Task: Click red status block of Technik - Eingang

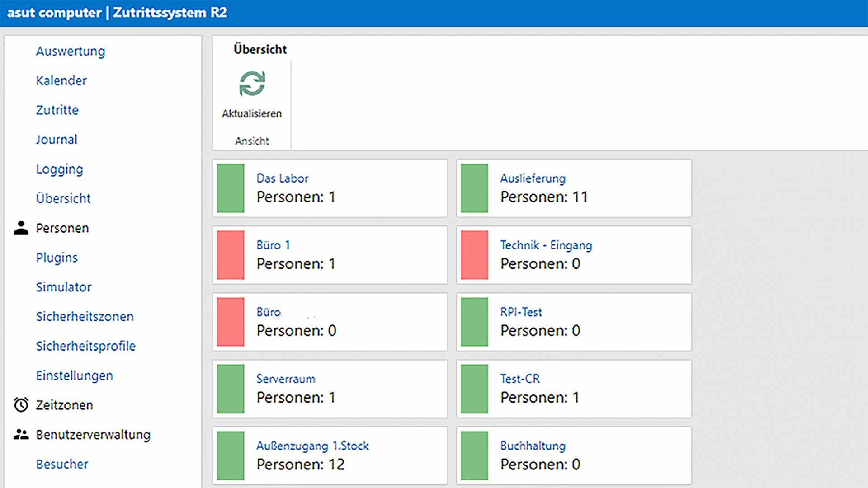Action: pyautogui.click(x=474, y=255)
